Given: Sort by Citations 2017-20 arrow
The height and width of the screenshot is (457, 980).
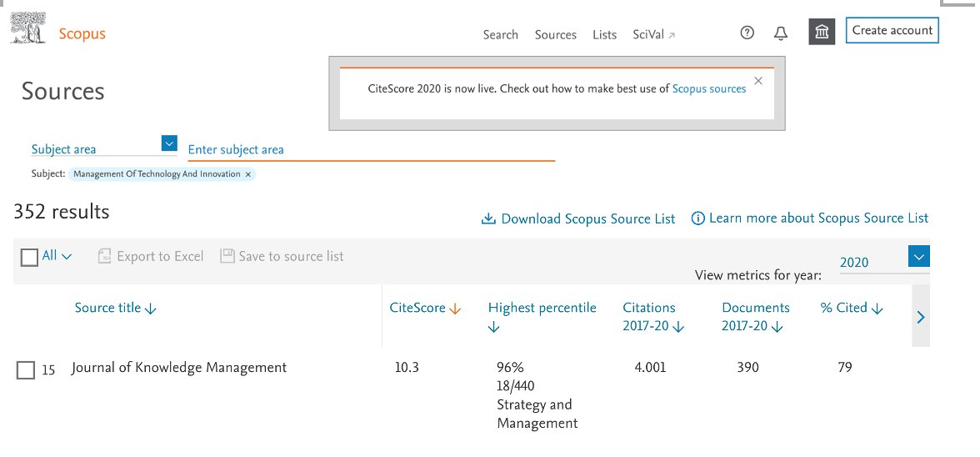Looking at the screenshot, I should click(x=678, y=327).
